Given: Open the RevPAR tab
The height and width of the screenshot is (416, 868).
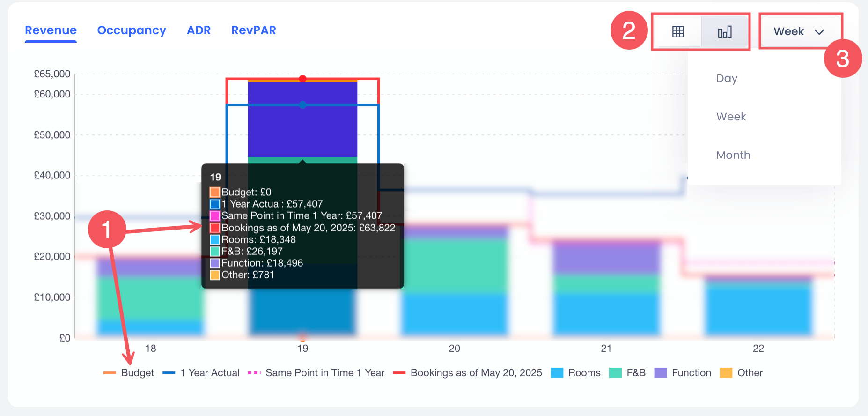Looking at the screenshot, I should pos(253,30).
